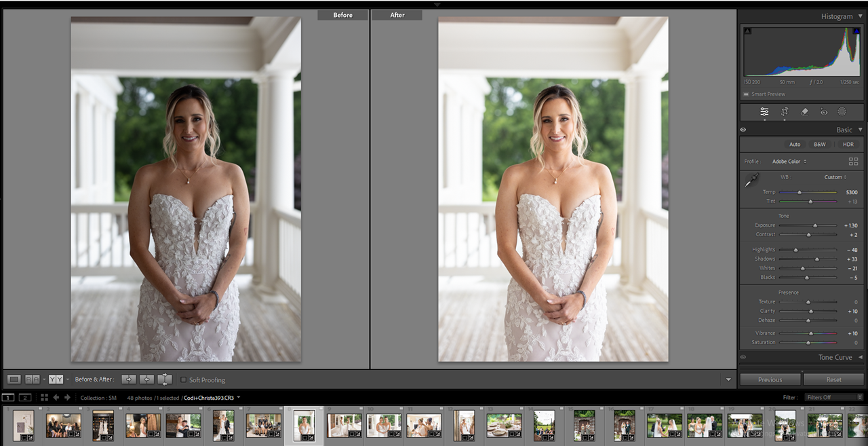Toggle shadow clipping indicator in histogram
Viewport: 868px width, 446px height.
pyautogui.click(x=747, y=31)
